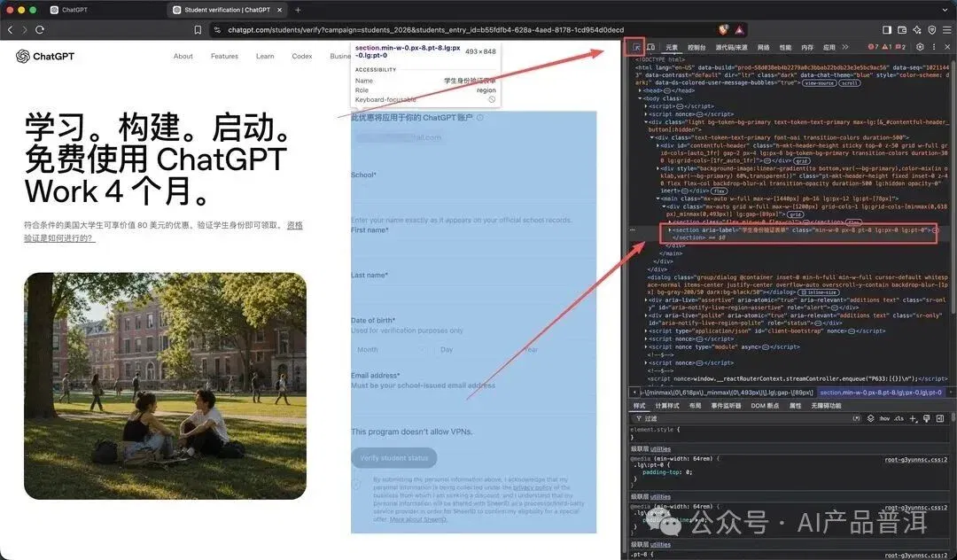Click the ChatGPT logo on the page
Screen dimensions: 957x560
45,56
